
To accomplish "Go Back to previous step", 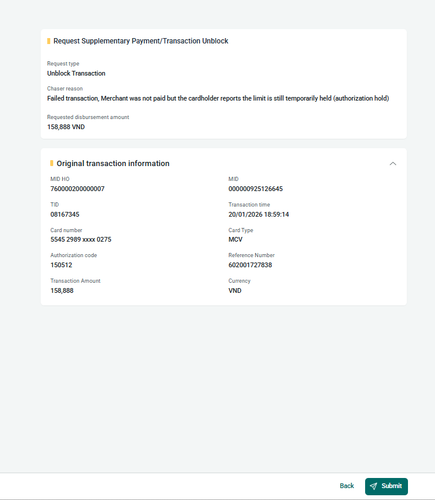I will point(347,486).
